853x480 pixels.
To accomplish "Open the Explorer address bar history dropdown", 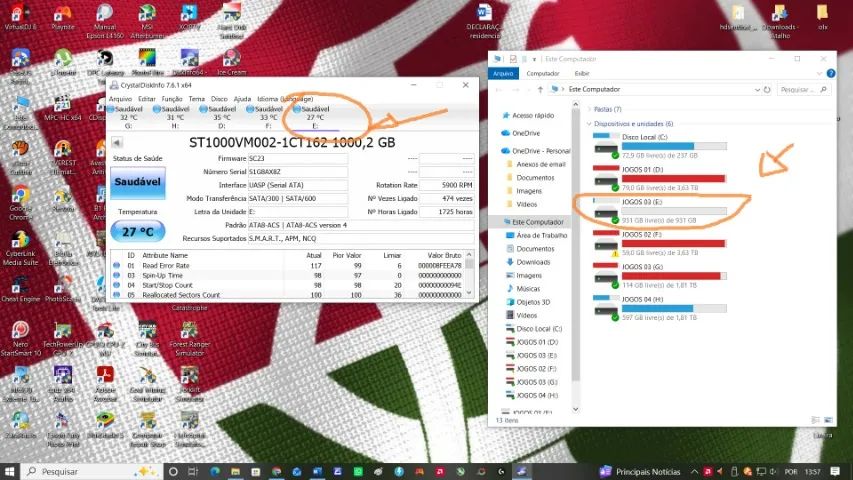I will point(757,89).
